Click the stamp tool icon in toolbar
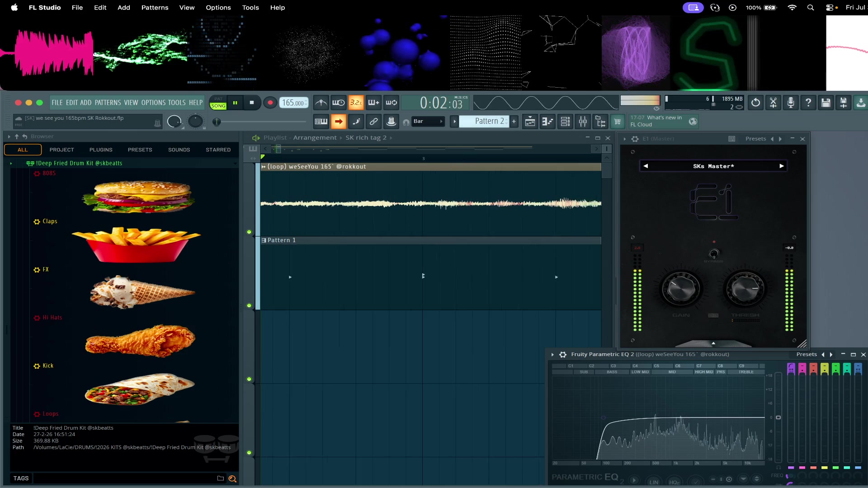The image size is (868, 488). [392, 121]
